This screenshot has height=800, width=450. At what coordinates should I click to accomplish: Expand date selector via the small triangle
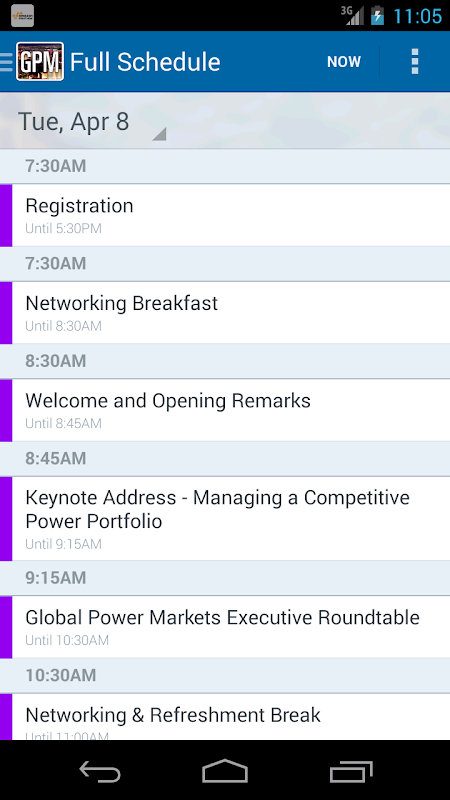tap(160, 135)
